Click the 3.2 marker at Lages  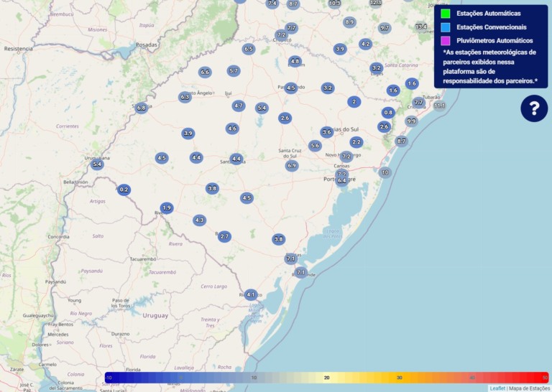377,68
